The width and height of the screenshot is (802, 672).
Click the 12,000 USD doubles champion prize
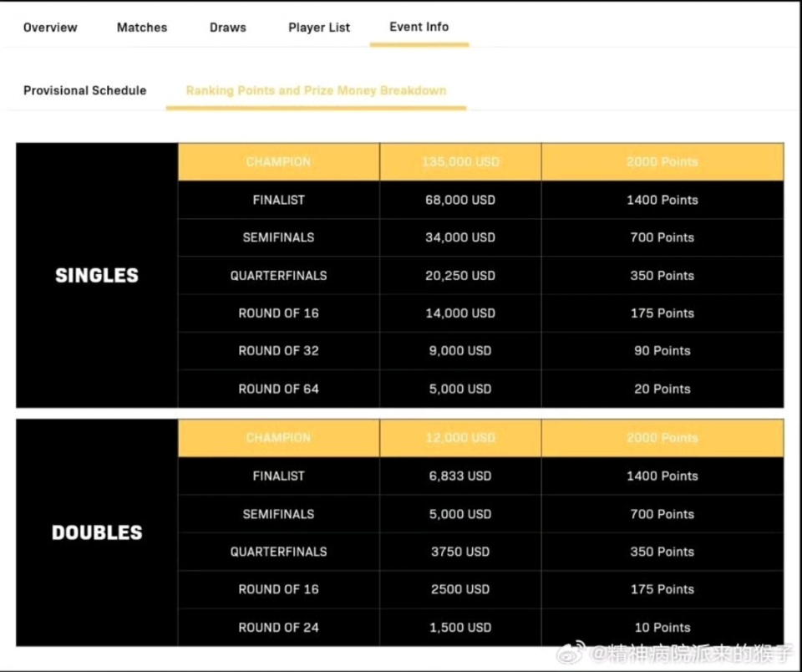(x=460, y=438)
